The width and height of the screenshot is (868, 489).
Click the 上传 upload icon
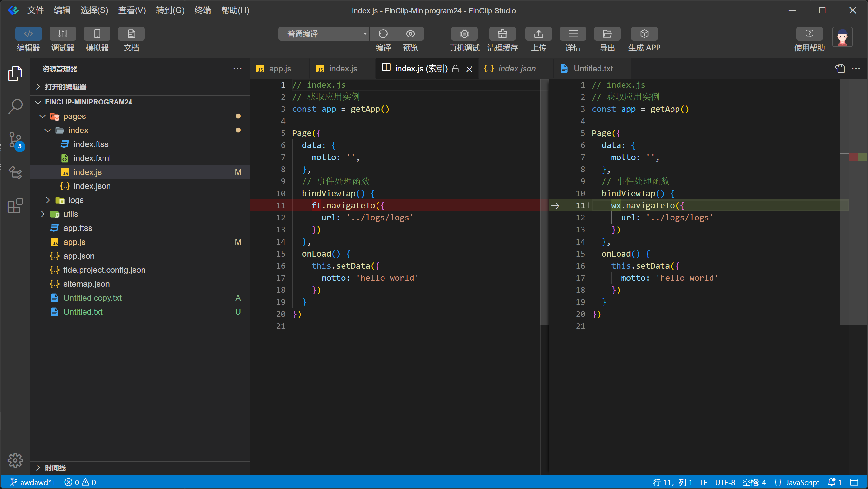538,34
